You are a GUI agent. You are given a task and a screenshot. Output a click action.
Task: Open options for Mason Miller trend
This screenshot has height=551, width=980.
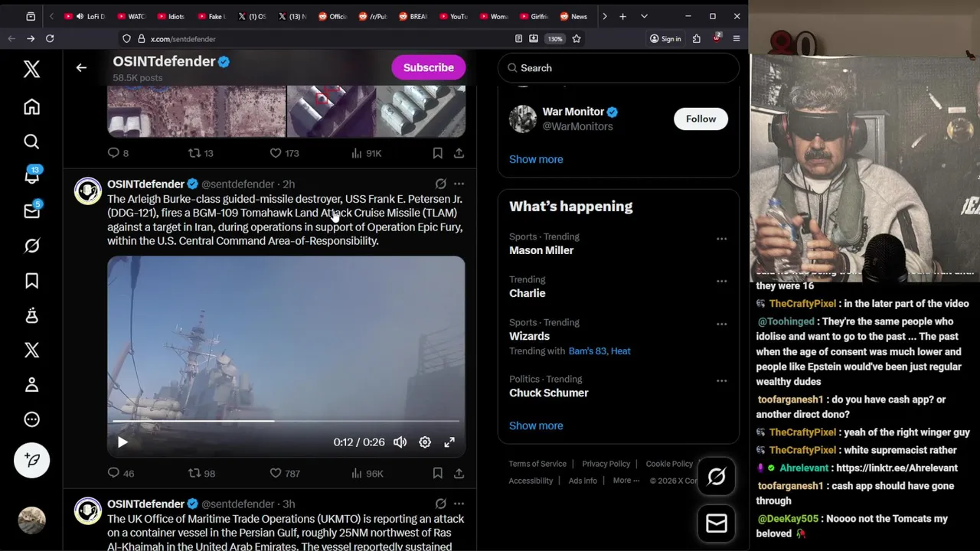tap(721, 239)
